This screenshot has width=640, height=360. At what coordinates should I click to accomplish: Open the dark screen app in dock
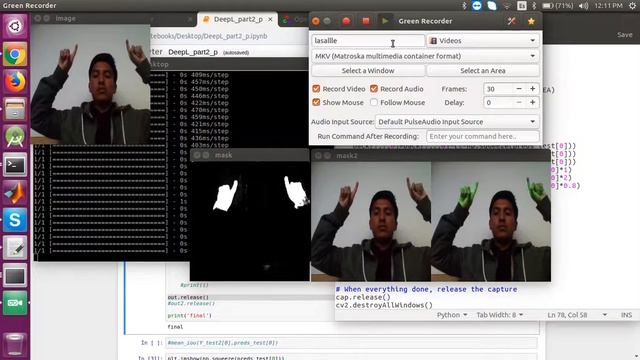pos(15,276)
